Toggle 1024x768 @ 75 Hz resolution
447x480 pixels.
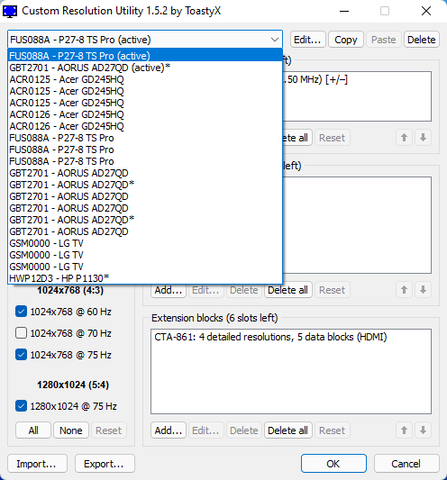[21, 355]
